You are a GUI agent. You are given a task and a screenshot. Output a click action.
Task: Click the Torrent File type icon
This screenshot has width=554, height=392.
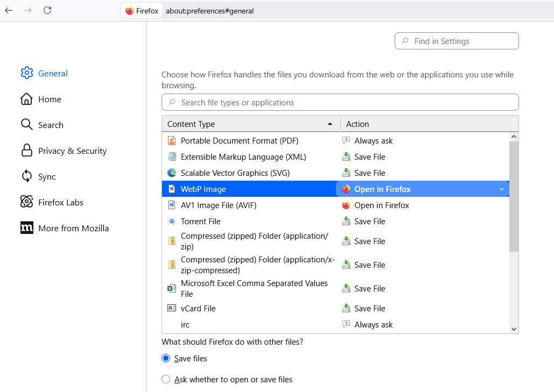[172, 221]
